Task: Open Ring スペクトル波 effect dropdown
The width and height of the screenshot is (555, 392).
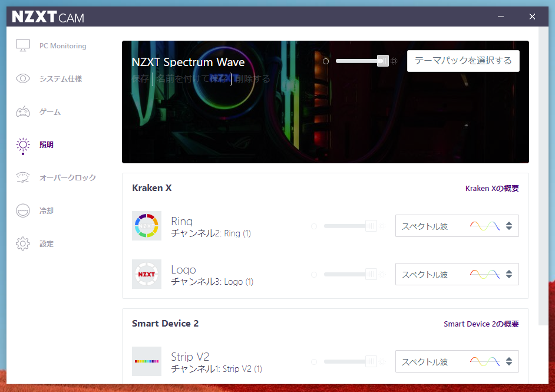Action: click(457, 226)
